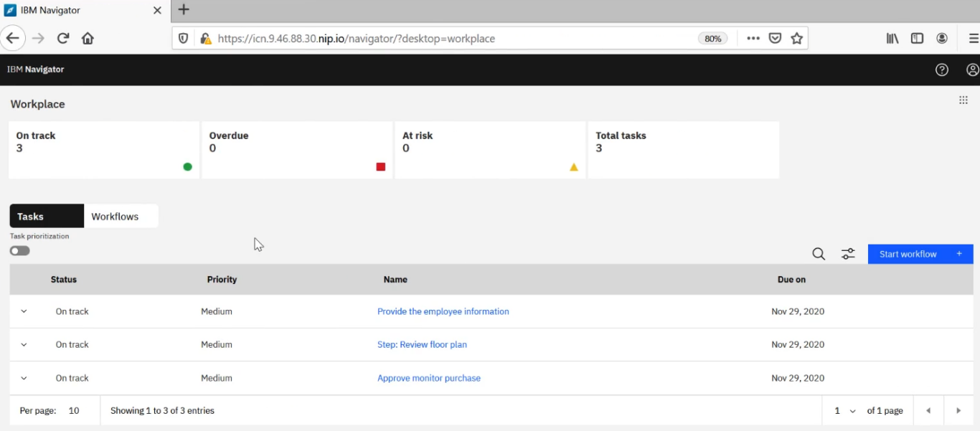Sort by the Priority column header
The width and height of the screenshot is (980, 431).
coord(222,280)
